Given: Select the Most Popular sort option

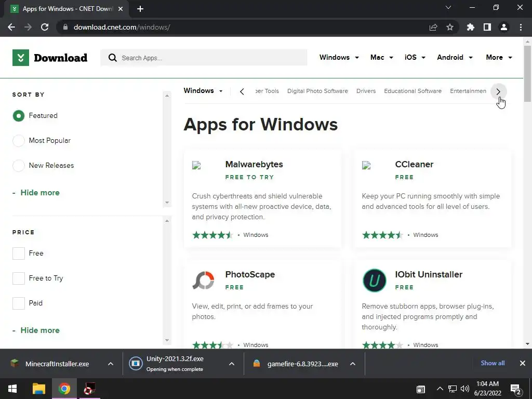Looking at the screenshot, I should coord(19,140).
